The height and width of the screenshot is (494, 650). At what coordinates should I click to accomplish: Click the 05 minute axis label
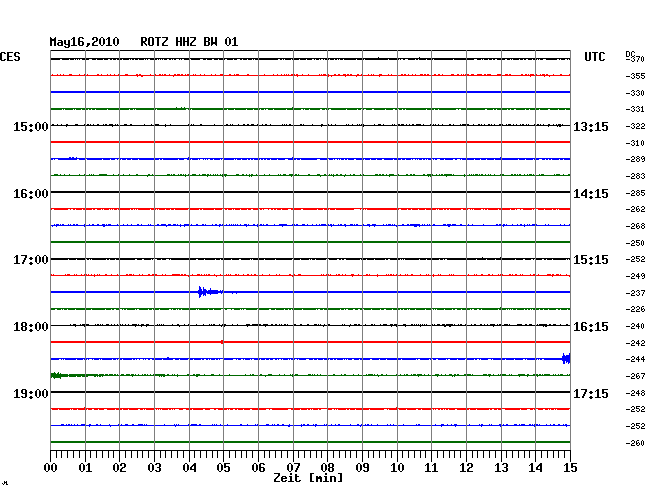pos(223,468)
